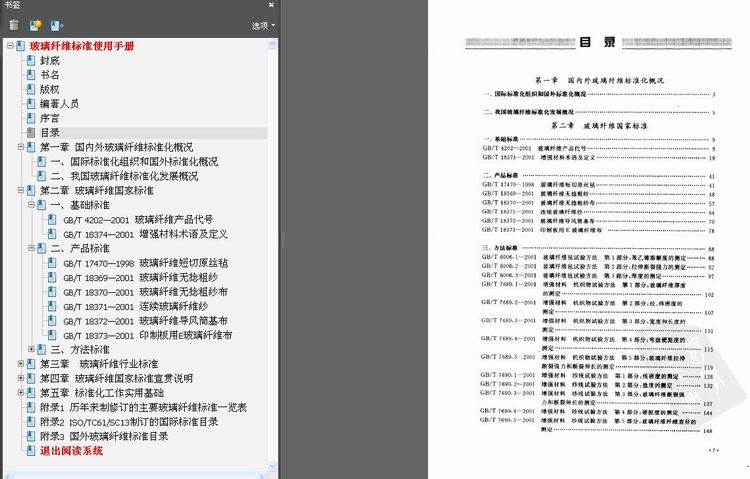The image size is (750, 479).
Task: Open GB/T 18369—2001 玻璃纤维无捻粗纱 bookmark
Action: tap(141, 277)
